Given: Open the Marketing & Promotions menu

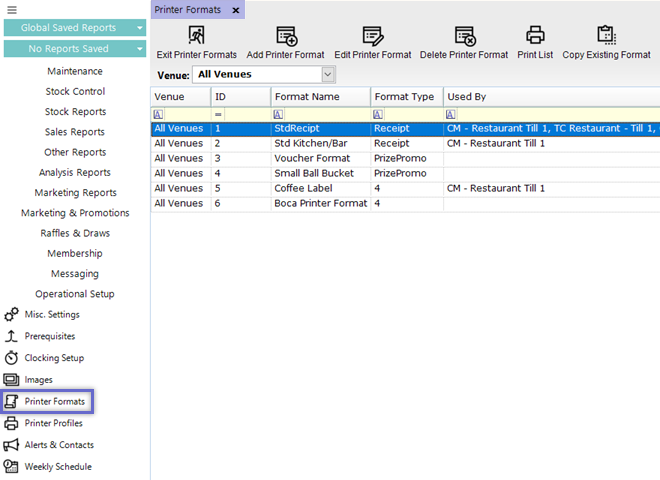Looking at the screenshot, I should pyautogui.click(x=75, y=213).
